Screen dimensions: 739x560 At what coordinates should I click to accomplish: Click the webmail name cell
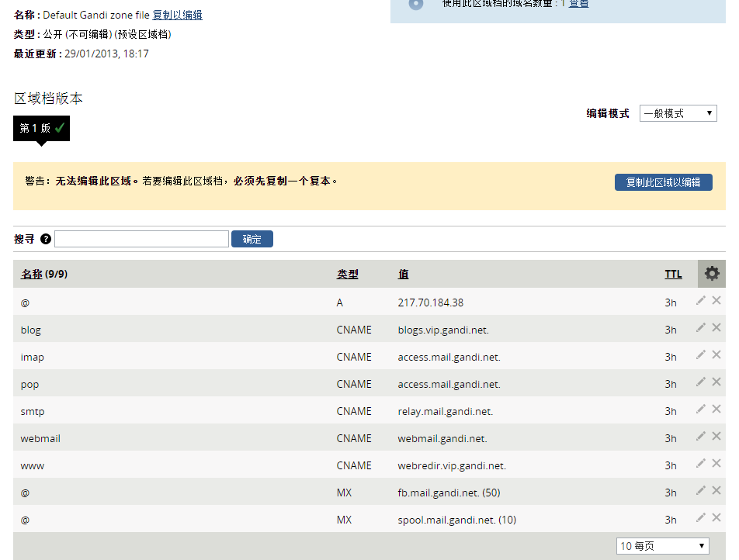(40, 438)
